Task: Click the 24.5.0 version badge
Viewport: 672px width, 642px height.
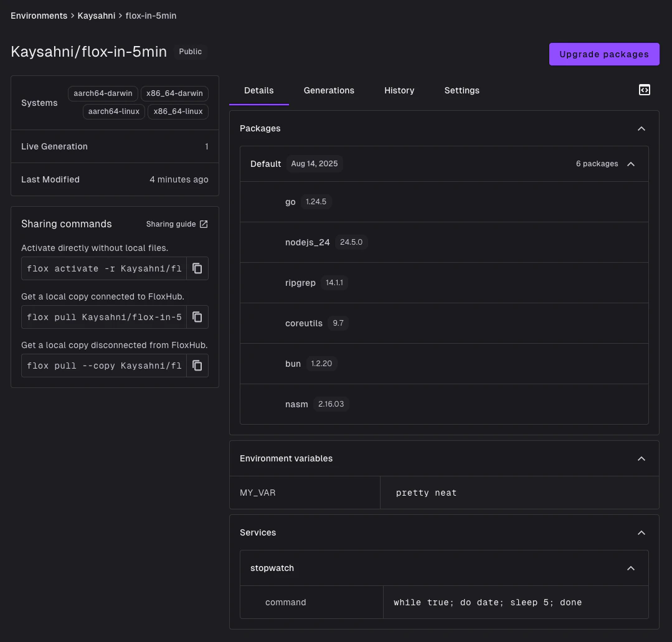Action: point(351,242)
